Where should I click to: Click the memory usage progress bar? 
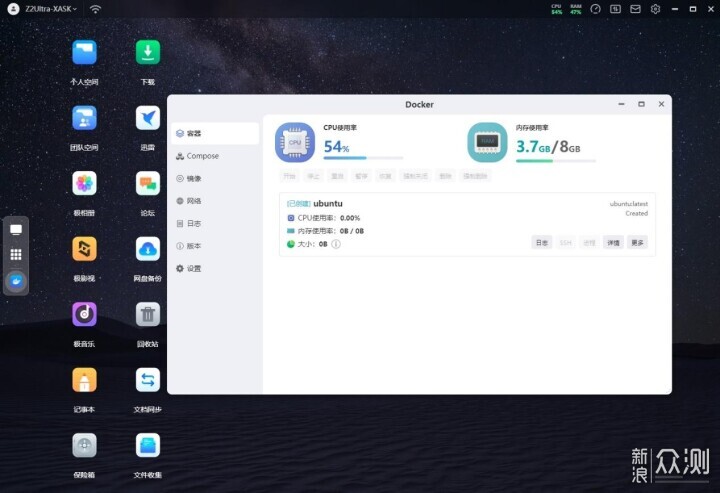tap(556, 161)
